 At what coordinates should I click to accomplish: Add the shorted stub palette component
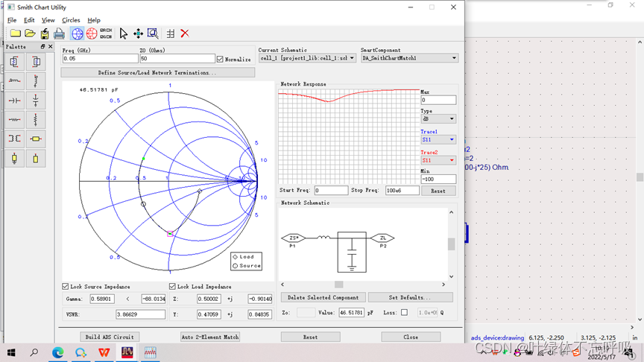pos(14,159)
